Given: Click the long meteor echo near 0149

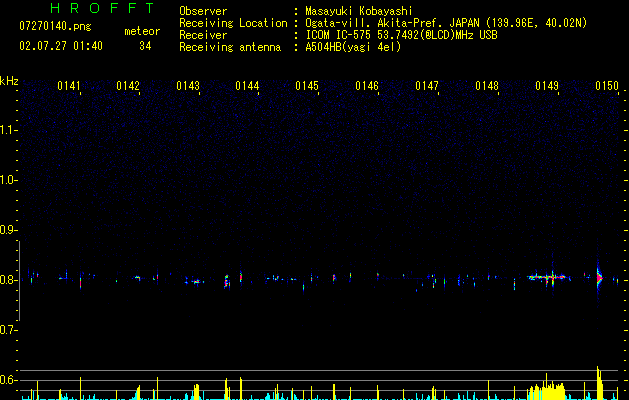Looking at the screenshot, I should click(x=548, y=277).
